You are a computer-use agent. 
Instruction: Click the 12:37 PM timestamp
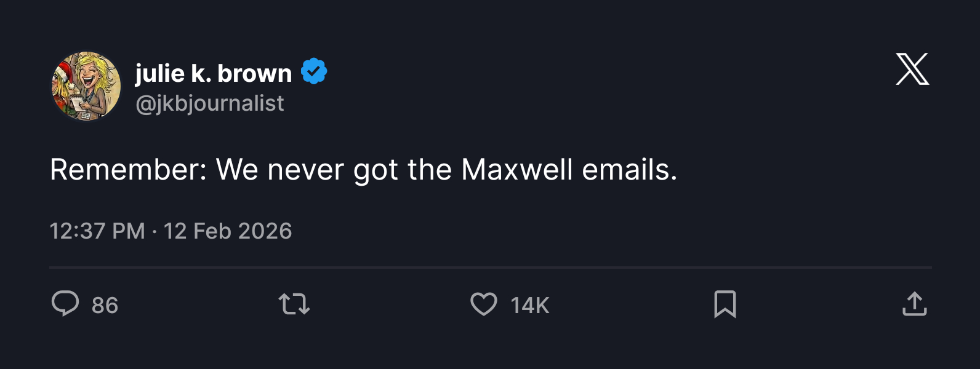click(x=97, y=231)
